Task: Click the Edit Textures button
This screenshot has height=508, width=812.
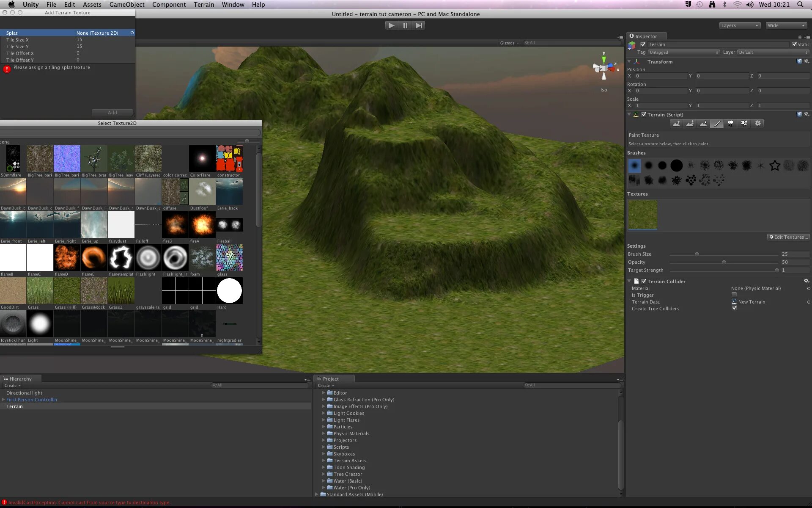Action: coord(788,237)
